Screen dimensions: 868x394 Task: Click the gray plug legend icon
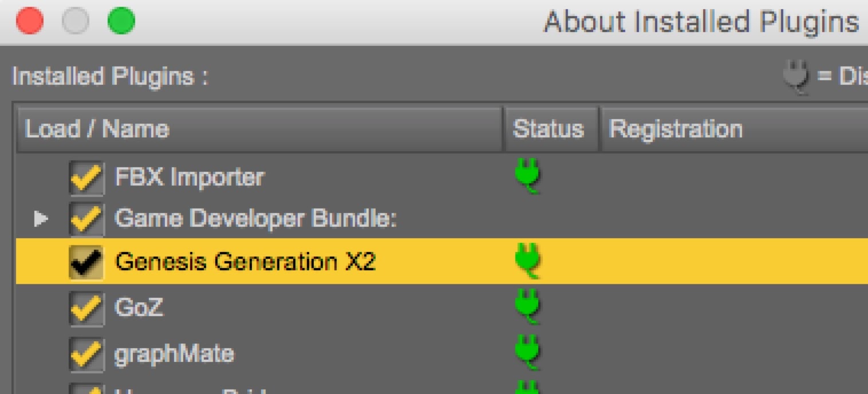pyautogui.click(x=796, y=77)
